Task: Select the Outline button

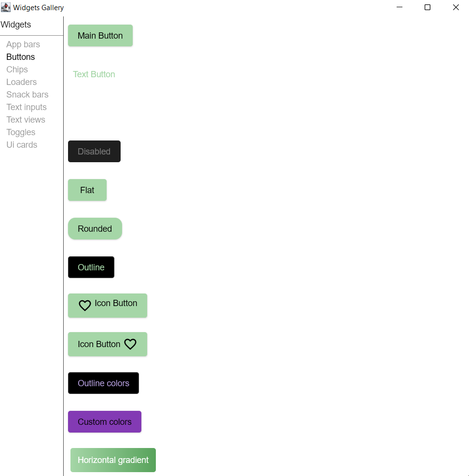Action: click(91, 267)
